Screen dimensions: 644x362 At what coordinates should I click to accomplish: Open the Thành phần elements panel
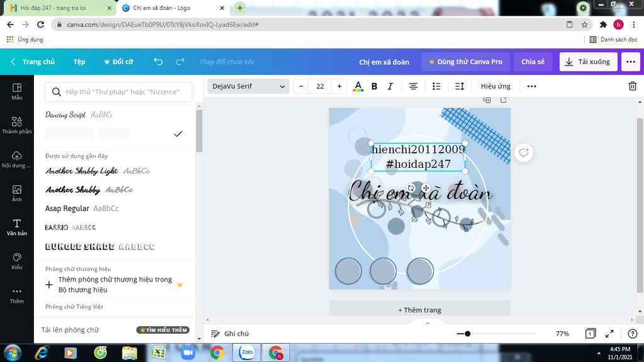click(x=17, y=126)
